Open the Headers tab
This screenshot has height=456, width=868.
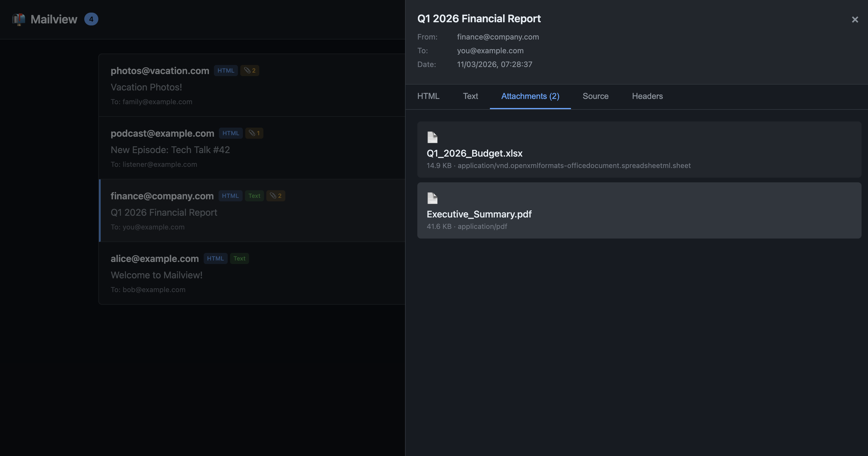pyautogui.click(x=647, y=96)
